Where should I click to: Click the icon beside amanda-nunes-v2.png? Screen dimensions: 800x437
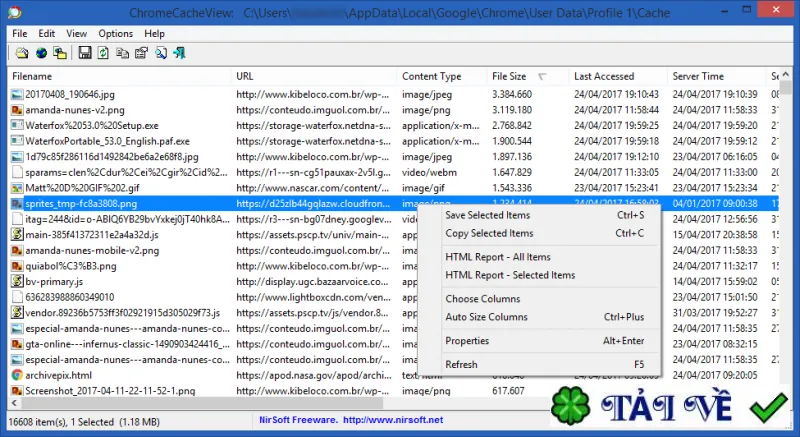(x=17, y=110)
